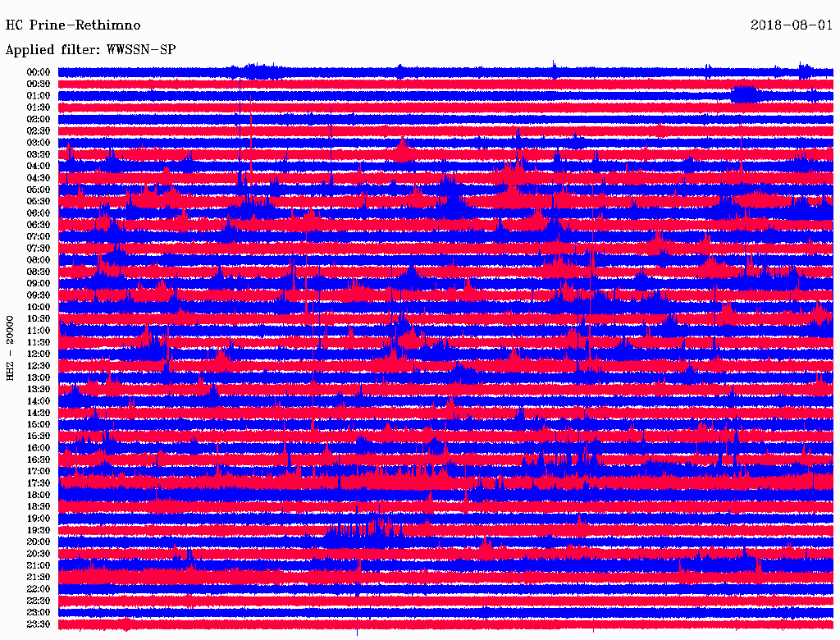Select the 10:00 time label

pos(38,307)
